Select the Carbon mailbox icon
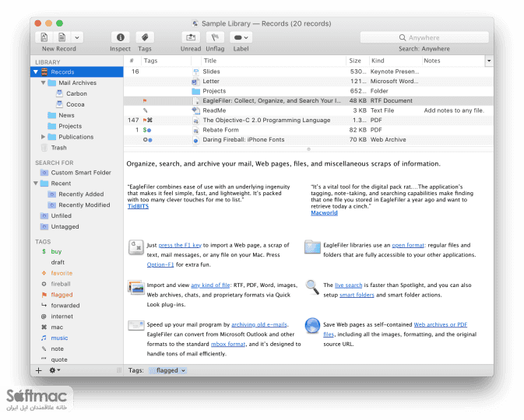The width and height of the screenshot is (524, 420). pyautogui.click(x=59, y=93)
